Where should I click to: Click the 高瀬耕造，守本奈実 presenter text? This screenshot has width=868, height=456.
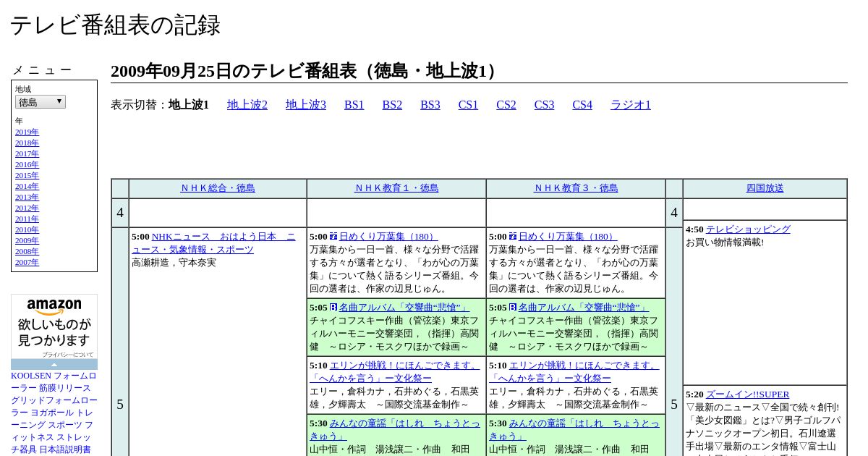pyautogui.click(x=174, y=263)
